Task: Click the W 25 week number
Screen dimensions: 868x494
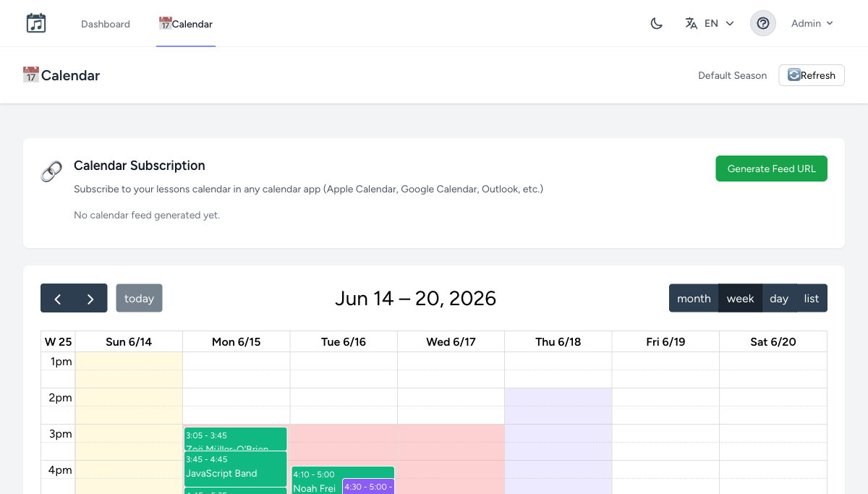Action: point(59,341)
